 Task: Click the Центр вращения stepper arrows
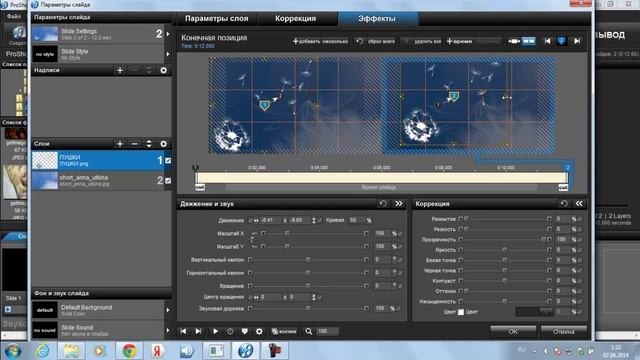tap(314, 297)
